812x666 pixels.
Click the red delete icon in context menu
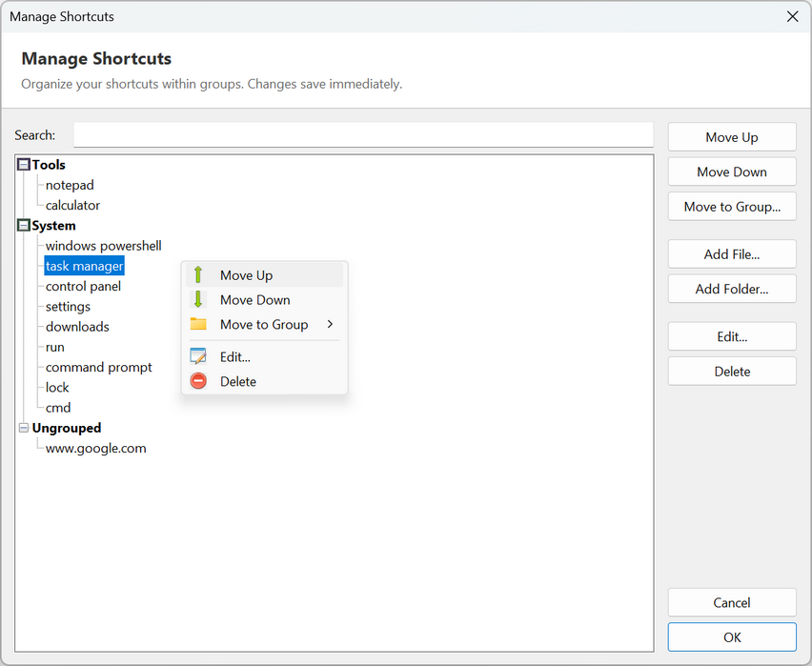pyautogui.click(x=198, y=381)
